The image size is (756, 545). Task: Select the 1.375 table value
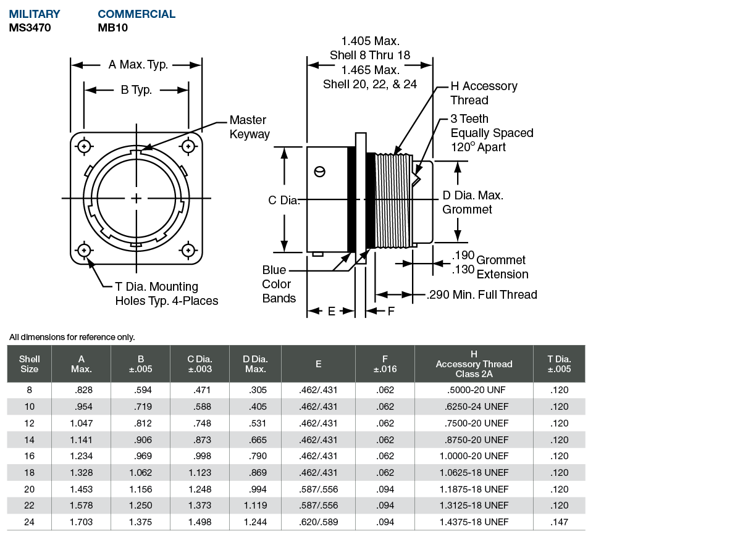coord(140,522)
